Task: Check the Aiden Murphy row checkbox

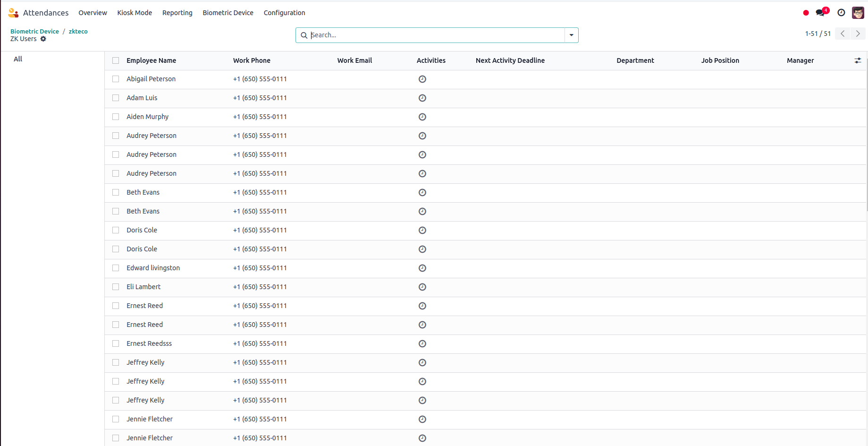Action: pos(116,117)
